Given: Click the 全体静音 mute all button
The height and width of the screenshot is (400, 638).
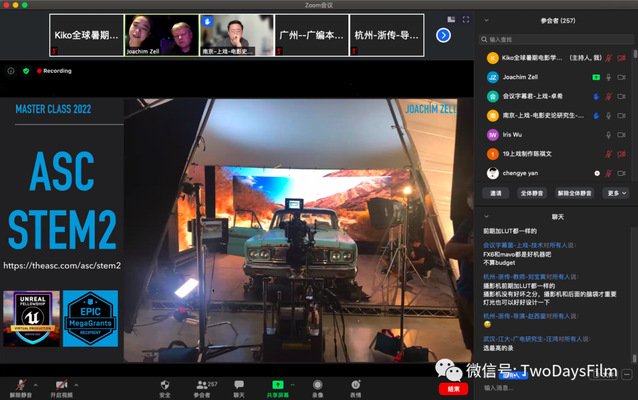Looking at the screenshot, I should [x=531, y=193].
